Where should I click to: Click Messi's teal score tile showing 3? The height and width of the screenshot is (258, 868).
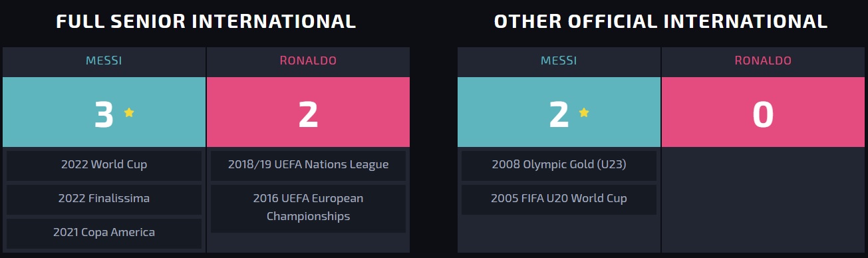104,112
